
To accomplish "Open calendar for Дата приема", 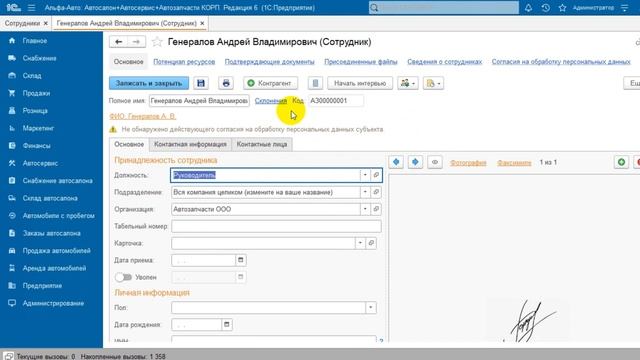I will (240, 260).
